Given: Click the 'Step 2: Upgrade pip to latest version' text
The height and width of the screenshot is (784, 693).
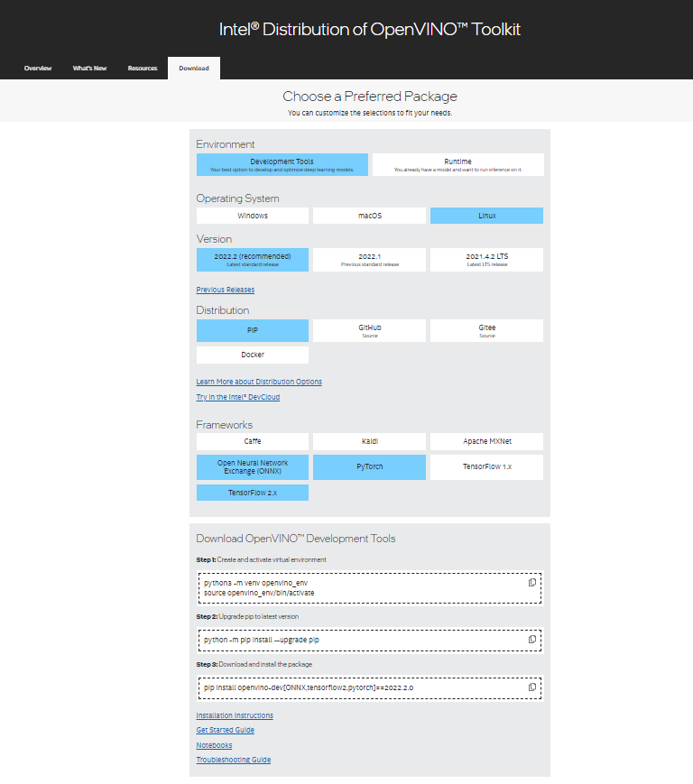Looking at the screenshot, I should click(247, 616).
